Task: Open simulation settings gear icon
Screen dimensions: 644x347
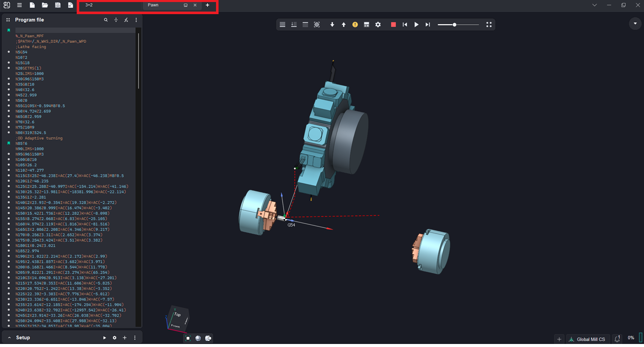Action: pos(378,25)
